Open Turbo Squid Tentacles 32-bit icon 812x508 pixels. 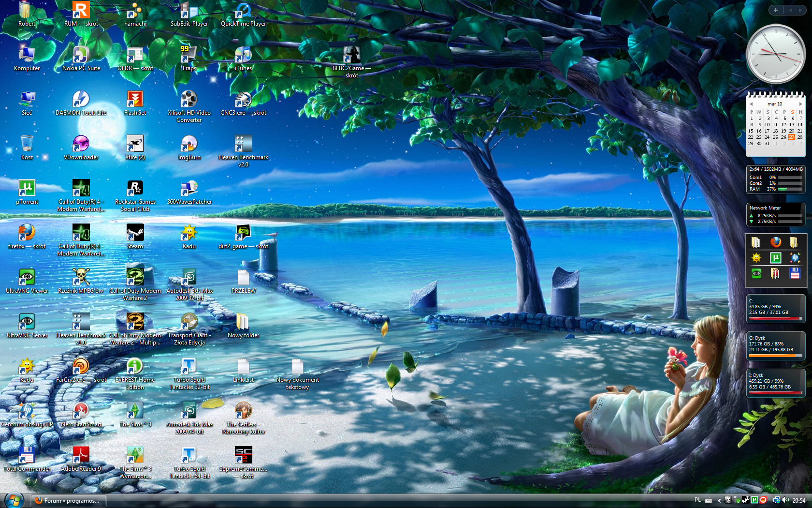tap(189, 366)
